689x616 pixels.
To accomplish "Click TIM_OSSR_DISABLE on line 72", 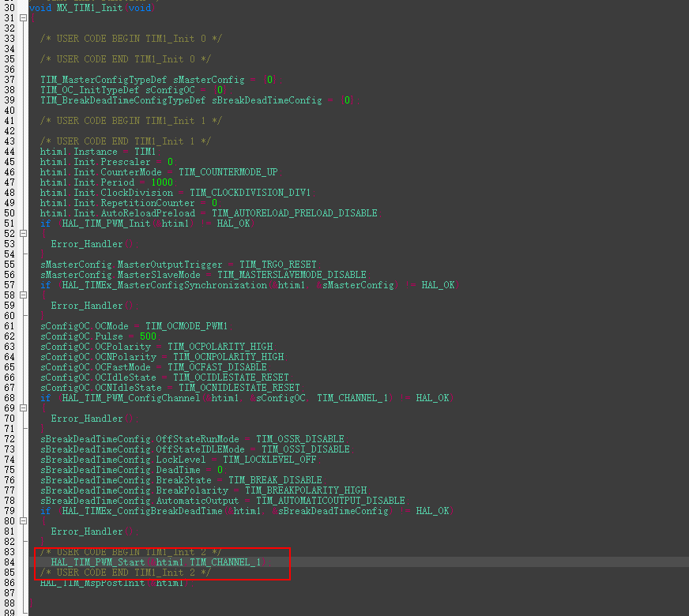I will click(300, 439).
